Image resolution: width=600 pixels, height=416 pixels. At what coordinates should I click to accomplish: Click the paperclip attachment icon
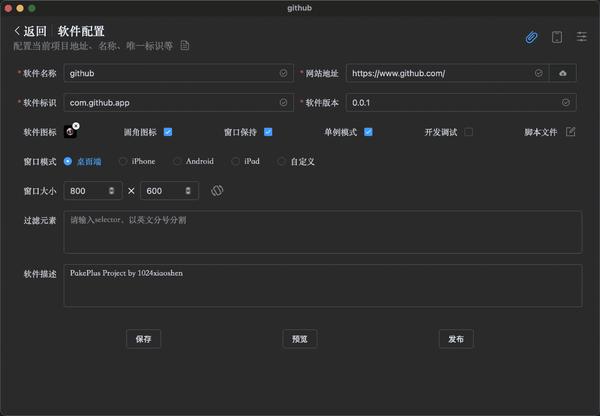(x=532, y=38)
